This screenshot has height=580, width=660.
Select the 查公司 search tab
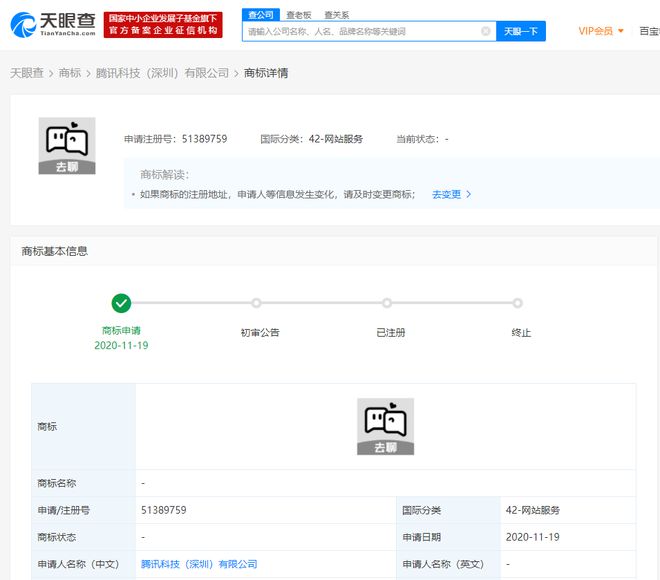point(260,15)
